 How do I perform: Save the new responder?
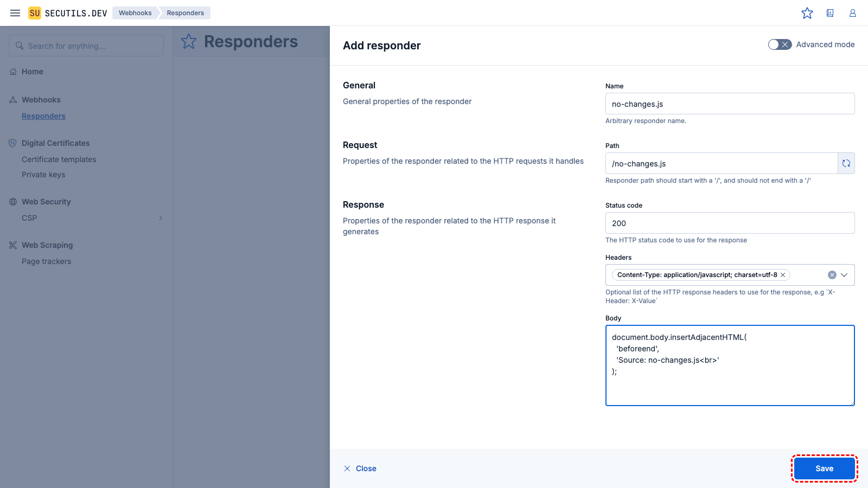click(824, 468)
